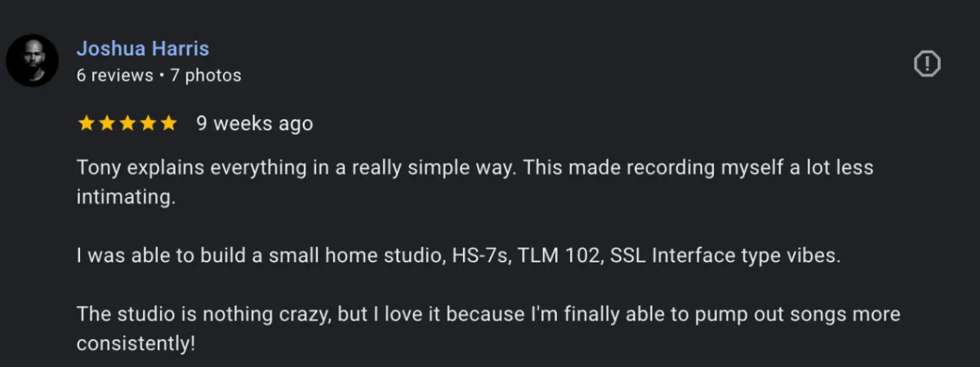Click the sentence about building a home studio
Viewport: 980px width, 367px height.
pos(458,255)
